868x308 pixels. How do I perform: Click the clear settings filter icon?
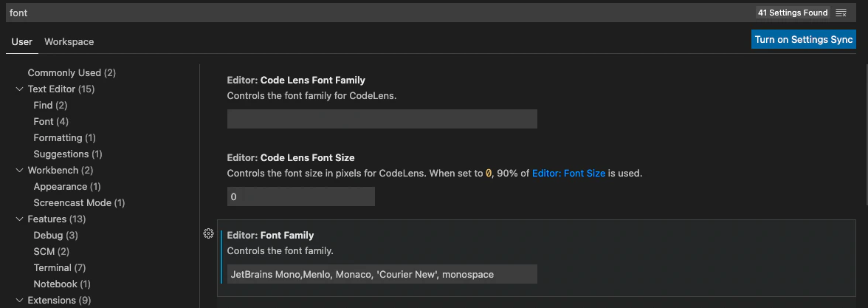(x=841, y=13)
